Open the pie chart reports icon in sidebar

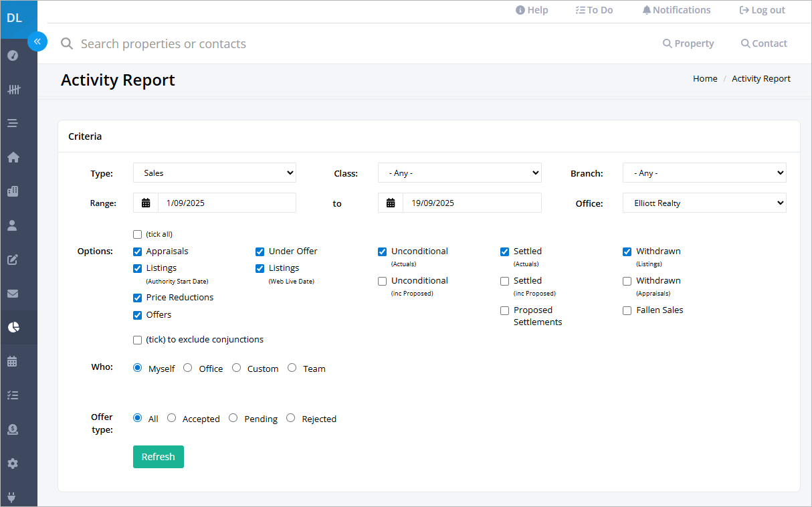(13, 327)
